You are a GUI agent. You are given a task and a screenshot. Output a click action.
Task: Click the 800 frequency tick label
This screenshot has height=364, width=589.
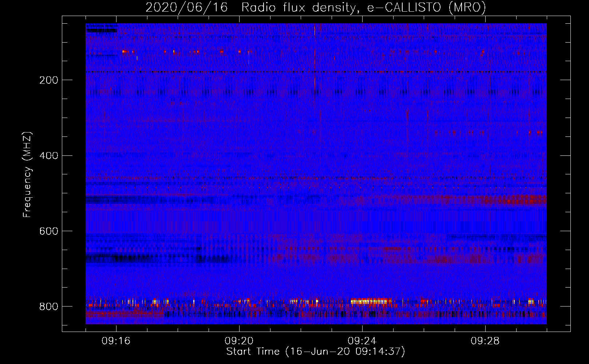[48, 306]
